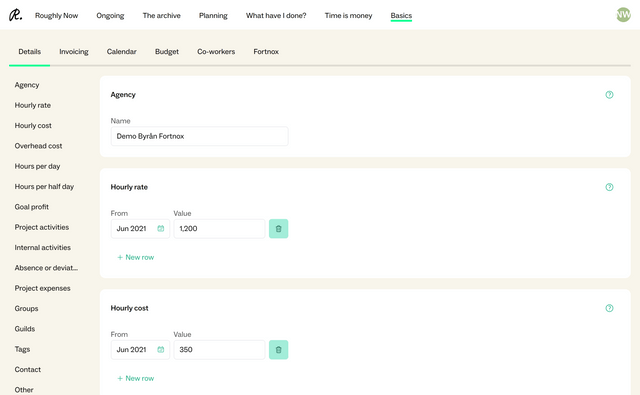The width and height of the screenshot is (640, 395).
Task: Go to Roughly Now in top navigation
Action: click(x=56, y=16)
